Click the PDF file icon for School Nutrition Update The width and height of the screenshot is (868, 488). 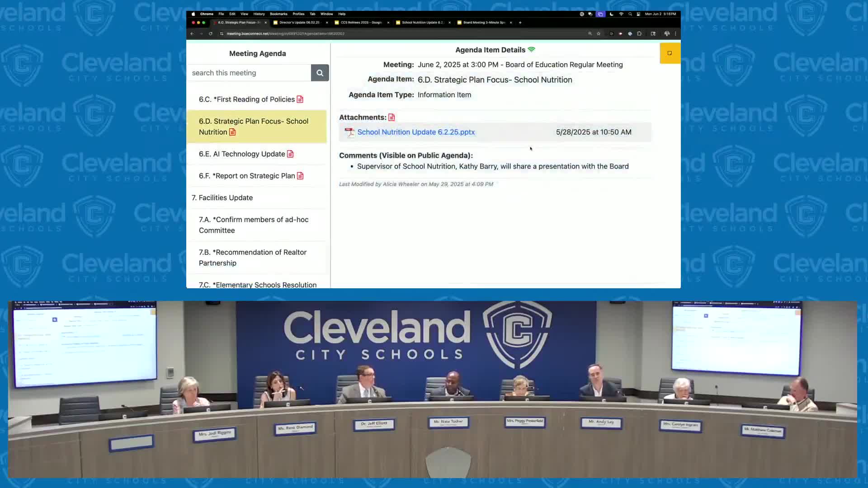pos(349,132)
